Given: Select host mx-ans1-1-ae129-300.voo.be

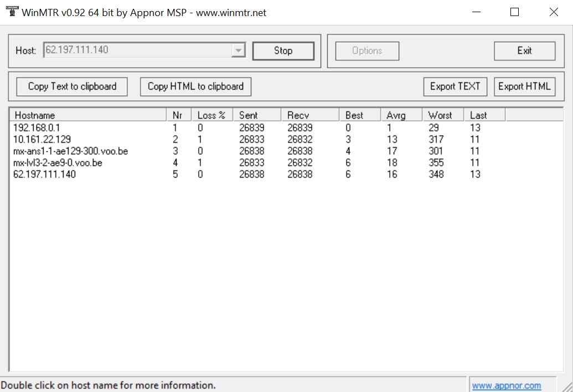Looking at the screenshot, I should (70, 151).
